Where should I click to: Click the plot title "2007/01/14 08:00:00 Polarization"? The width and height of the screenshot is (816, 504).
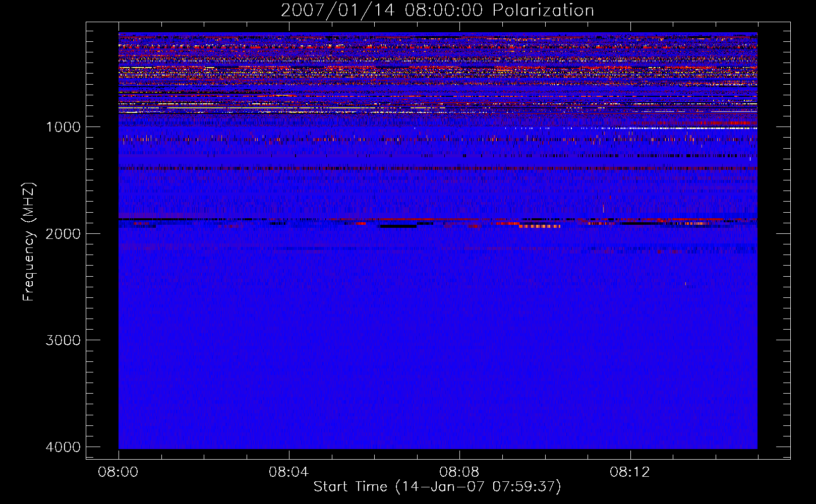[437, 11]
